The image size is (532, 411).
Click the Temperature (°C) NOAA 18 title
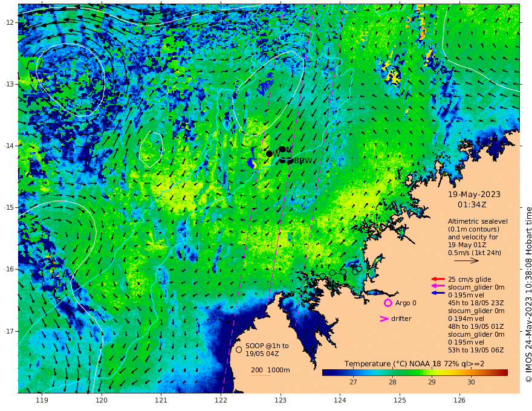tap(414, 363)
